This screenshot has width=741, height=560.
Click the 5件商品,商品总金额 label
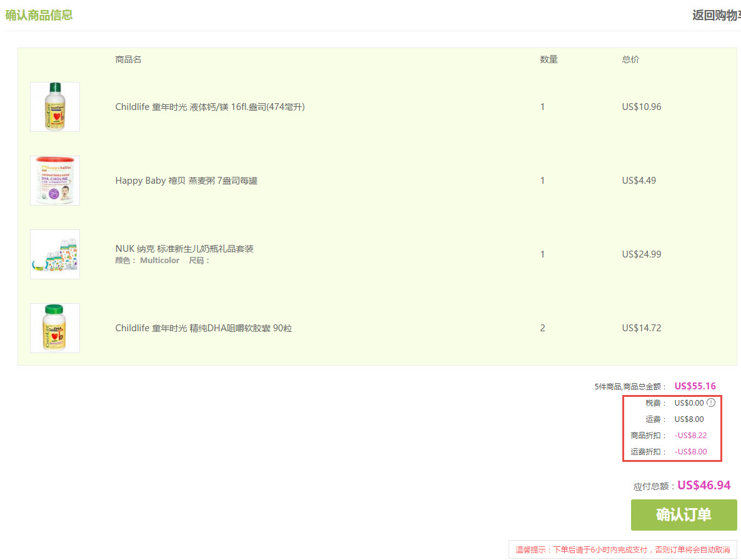pos(630,387)
